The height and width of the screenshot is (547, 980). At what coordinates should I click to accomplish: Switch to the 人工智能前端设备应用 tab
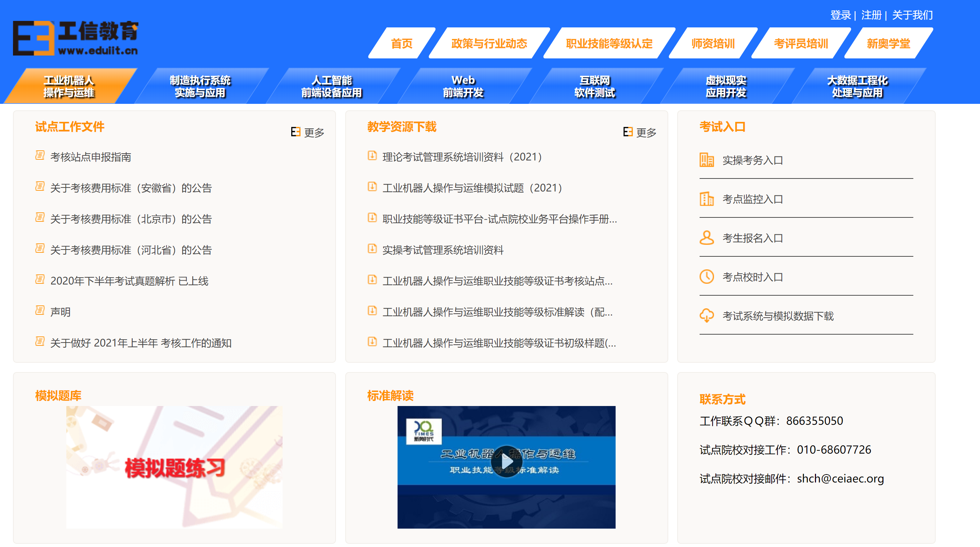[x=331, y=87]
